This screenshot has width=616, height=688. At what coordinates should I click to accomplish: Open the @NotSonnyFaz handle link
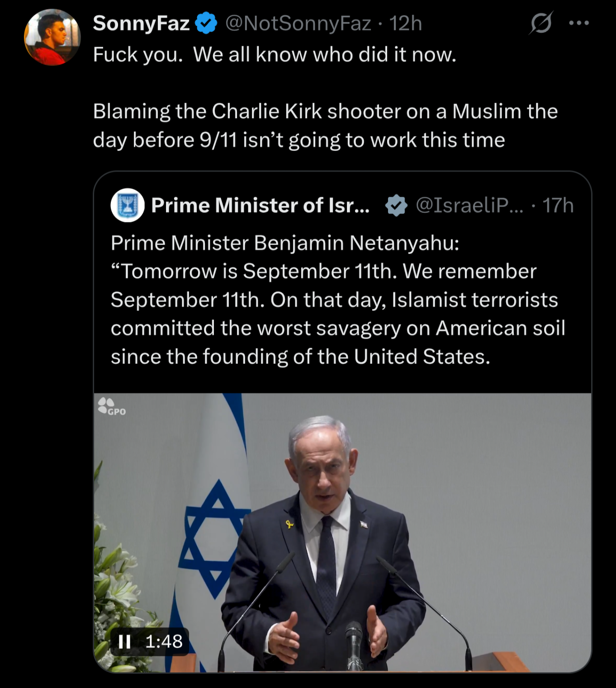(298, 24)
